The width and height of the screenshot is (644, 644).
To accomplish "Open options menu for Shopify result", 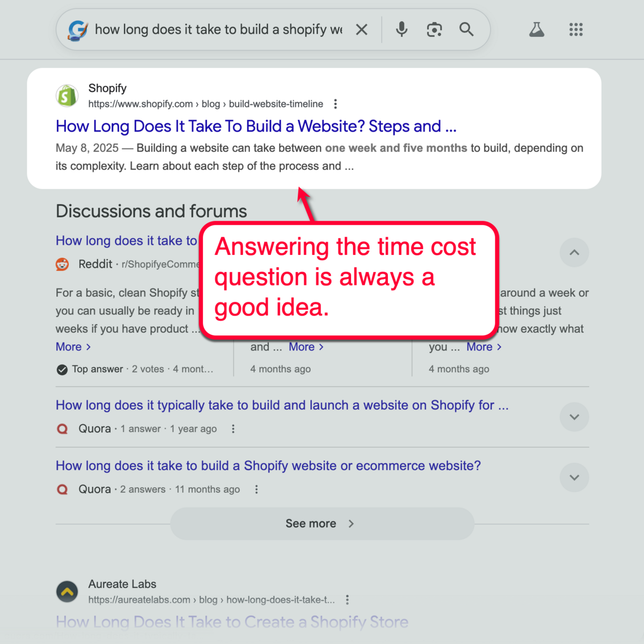I will tap(335, 104).
